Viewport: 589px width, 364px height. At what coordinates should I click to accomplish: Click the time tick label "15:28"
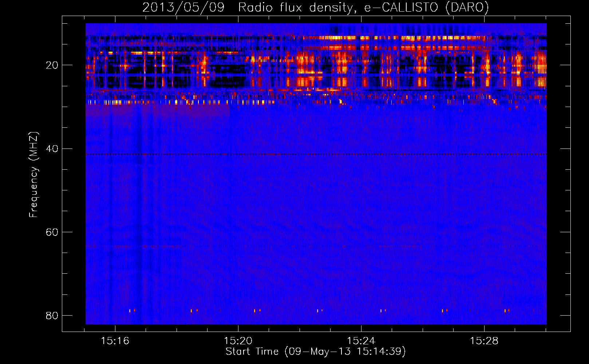[x=484, y=341]
